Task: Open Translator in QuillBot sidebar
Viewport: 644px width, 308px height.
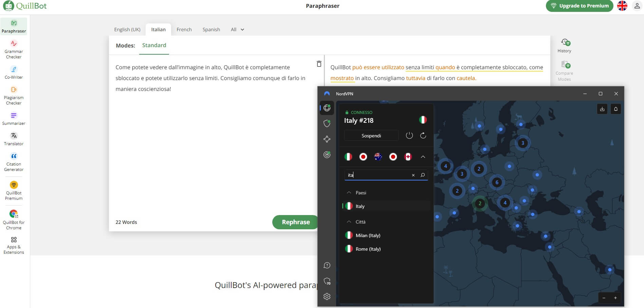Action: [x=14, y=139]
